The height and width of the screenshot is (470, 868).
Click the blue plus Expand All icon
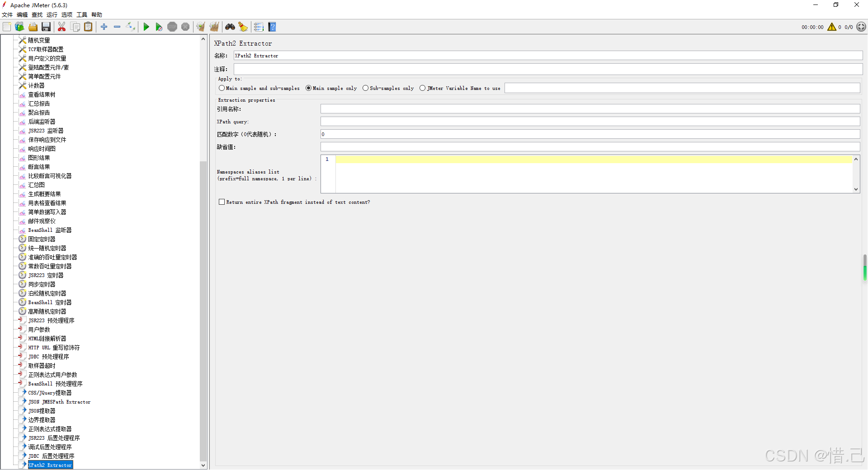click(104, 27)
